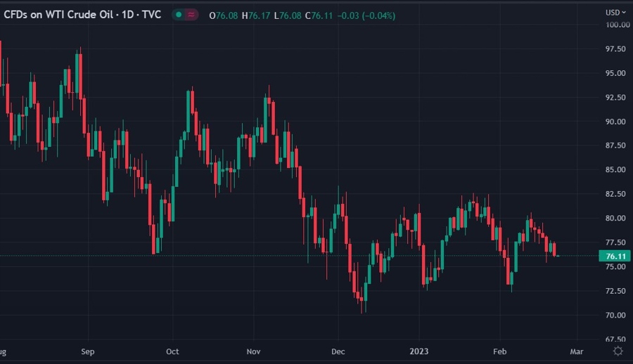Screen dimensions: 633x364
Task: Click the green market status dot
Action: pyautogui.click(x=179, y=15)
